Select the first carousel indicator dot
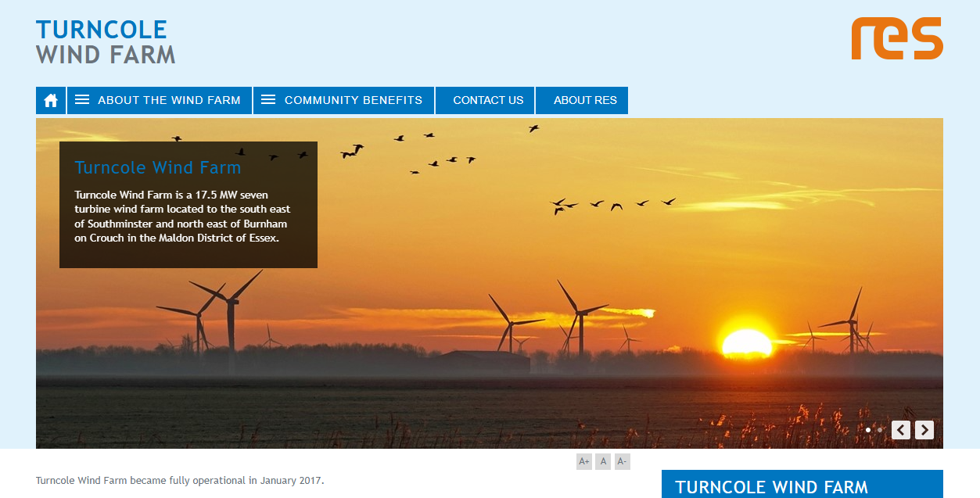Viewport: 980px width, 498px height. pos(868,429)
